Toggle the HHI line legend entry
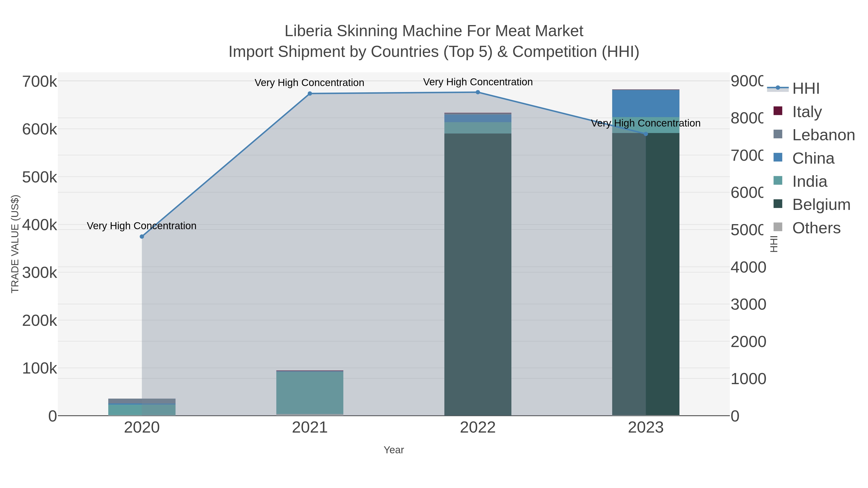 click(x=793, y=88)
